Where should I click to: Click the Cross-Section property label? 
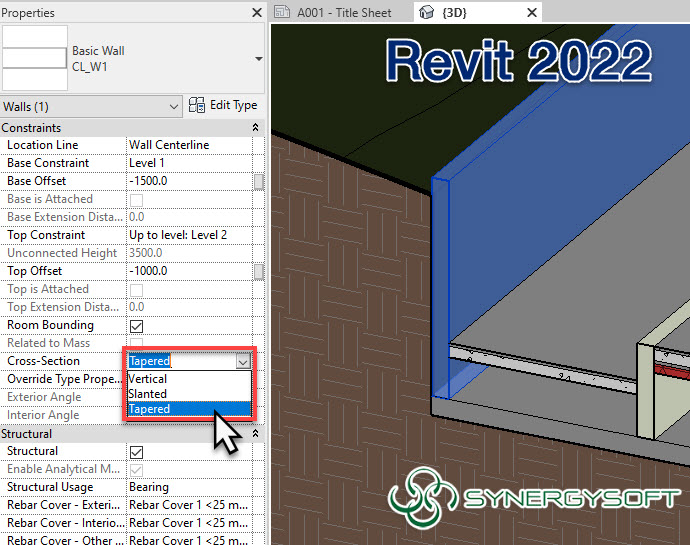point(44,361)
